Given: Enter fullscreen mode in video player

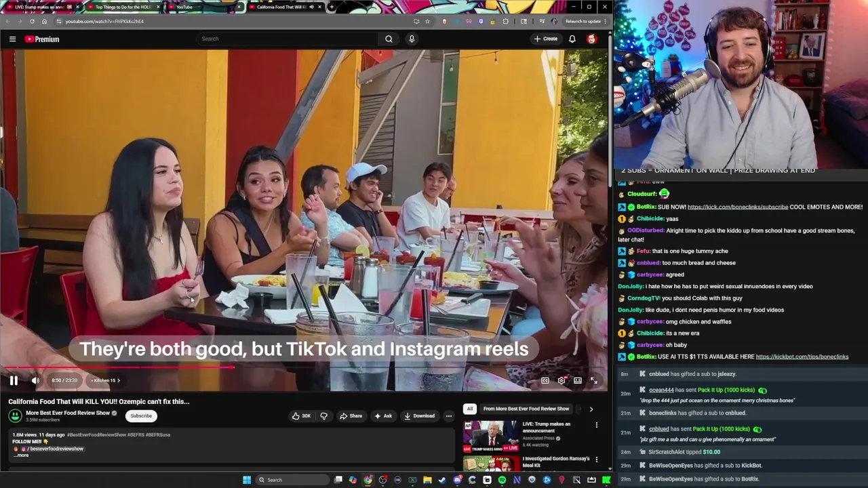Looking at the screenshot, I should point(594,380).
